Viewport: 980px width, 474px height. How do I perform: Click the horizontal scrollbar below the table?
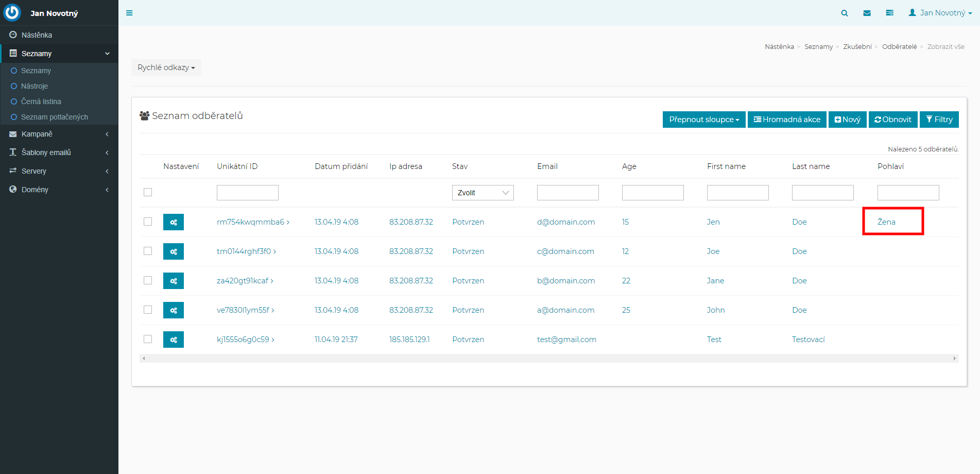548,358
